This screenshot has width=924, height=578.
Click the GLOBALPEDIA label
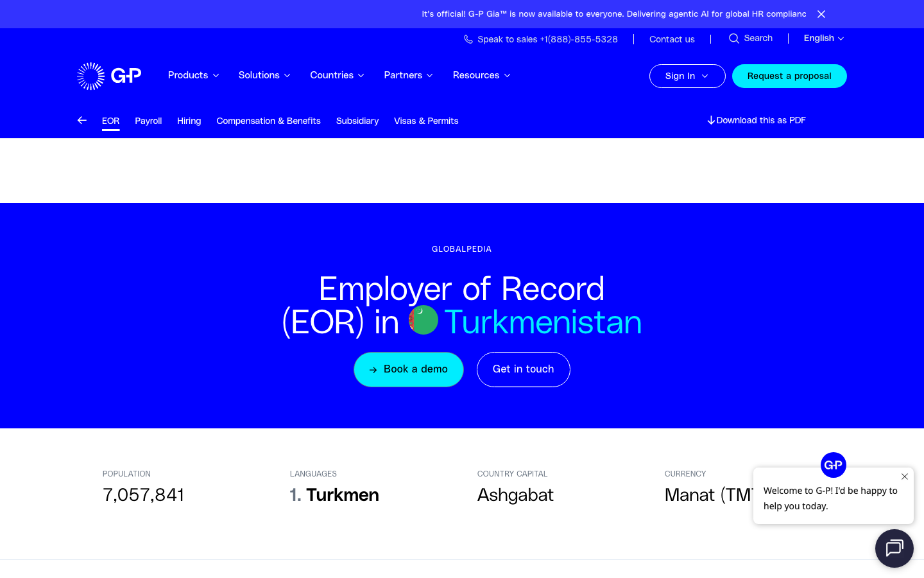462,249
